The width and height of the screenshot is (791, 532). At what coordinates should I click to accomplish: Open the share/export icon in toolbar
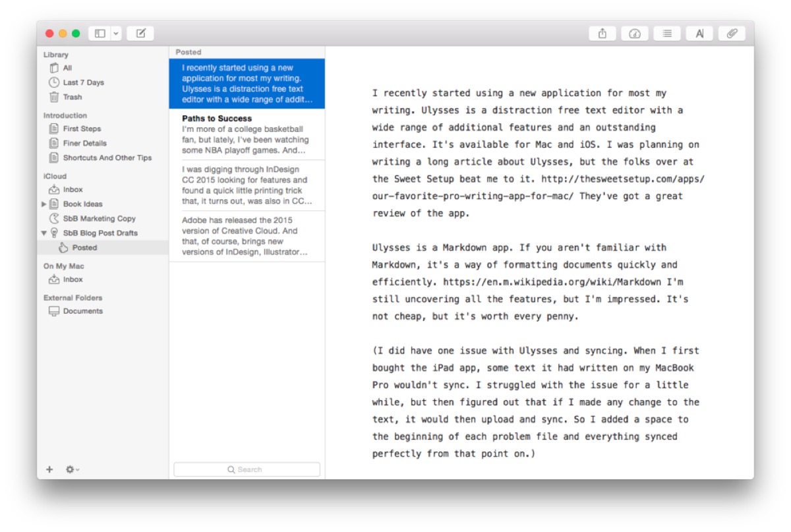602,34
